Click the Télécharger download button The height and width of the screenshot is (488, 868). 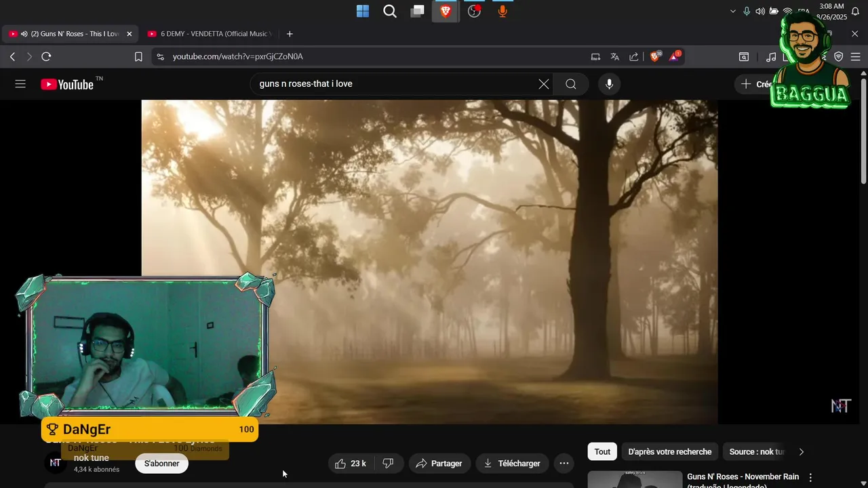pos(512,464)
